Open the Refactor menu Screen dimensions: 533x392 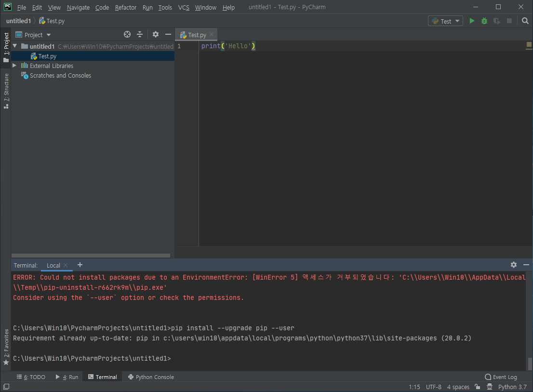125,7
